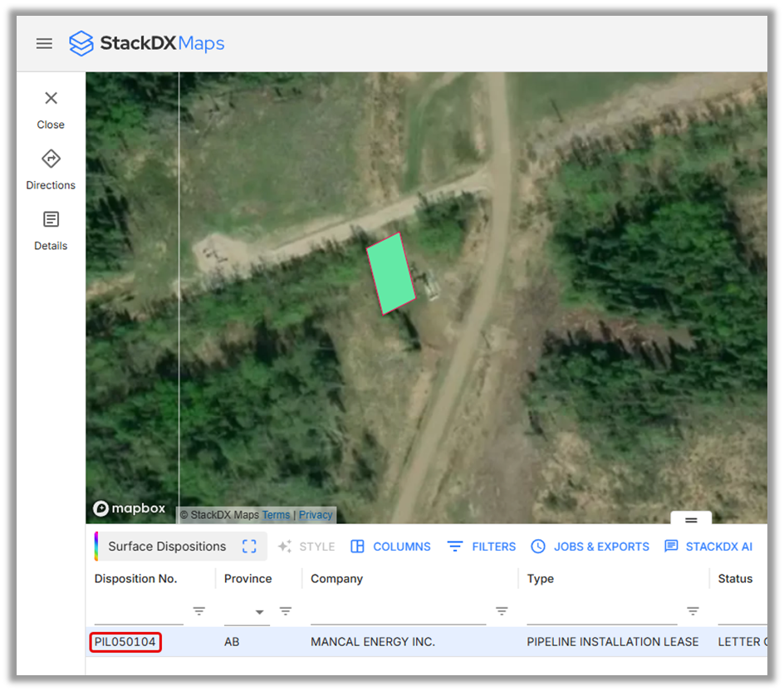Open Jobs & Exports
This screenshot has height=691, width=784.
click(590, 546)
